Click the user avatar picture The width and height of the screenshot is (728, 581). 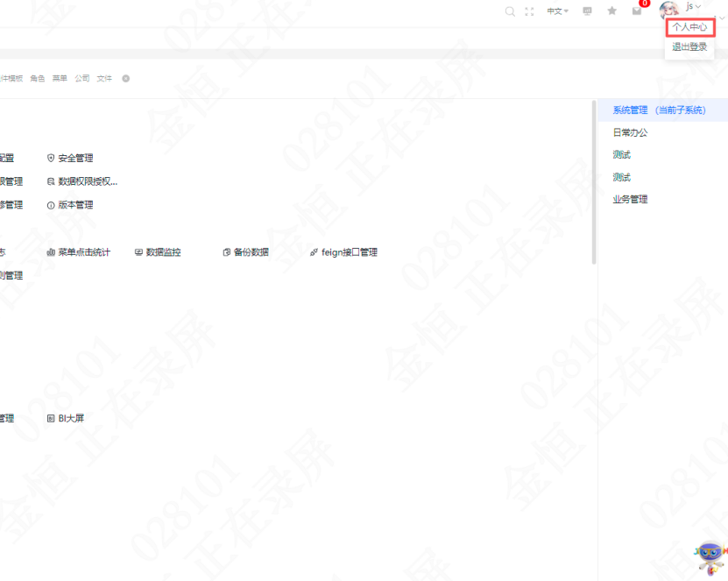click(x=669, y=10)
